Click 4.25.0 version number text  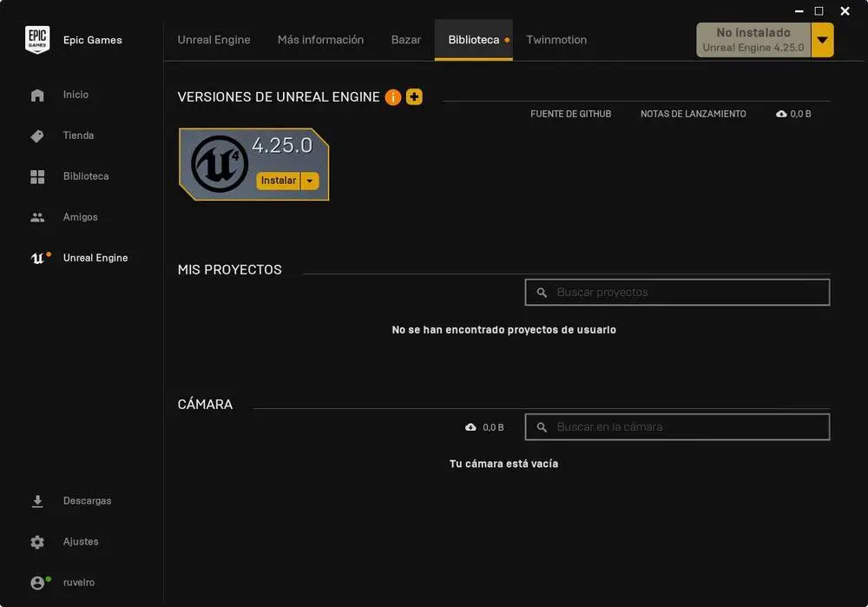pos(282,146)
